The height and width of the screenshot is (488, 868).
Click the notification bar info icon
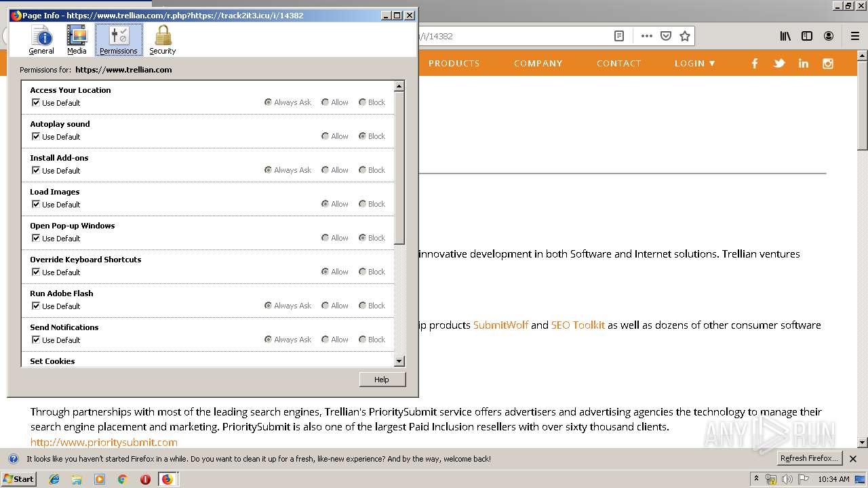point(13,459)
